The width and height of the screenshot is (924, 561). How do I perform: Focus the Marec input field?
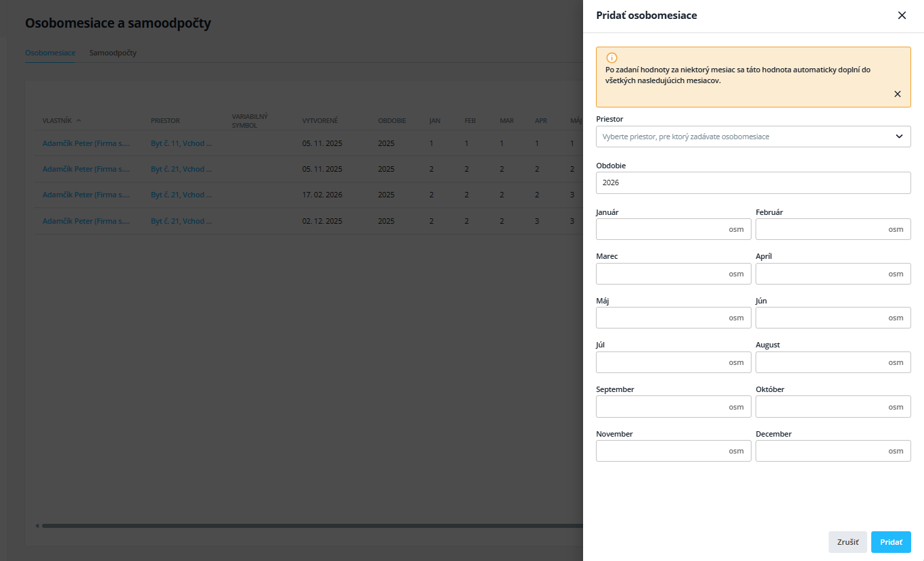point(674,274)
